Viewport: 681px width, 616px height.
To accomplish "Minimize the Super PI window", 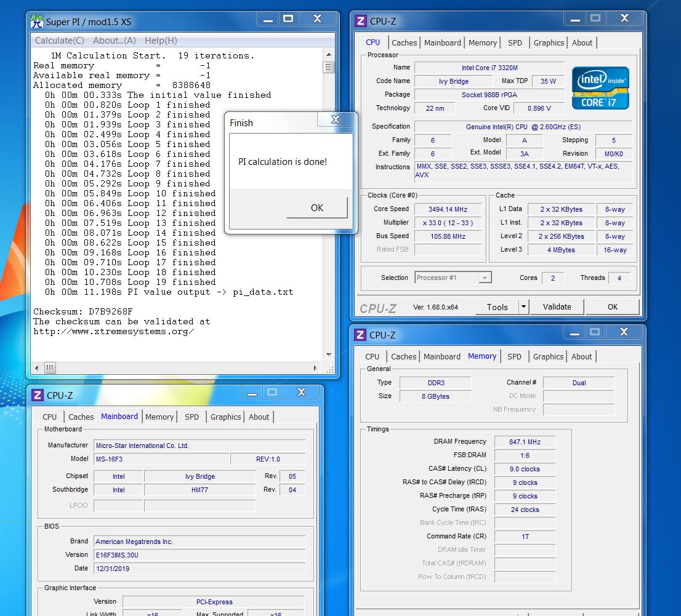I will pos(267,18).
